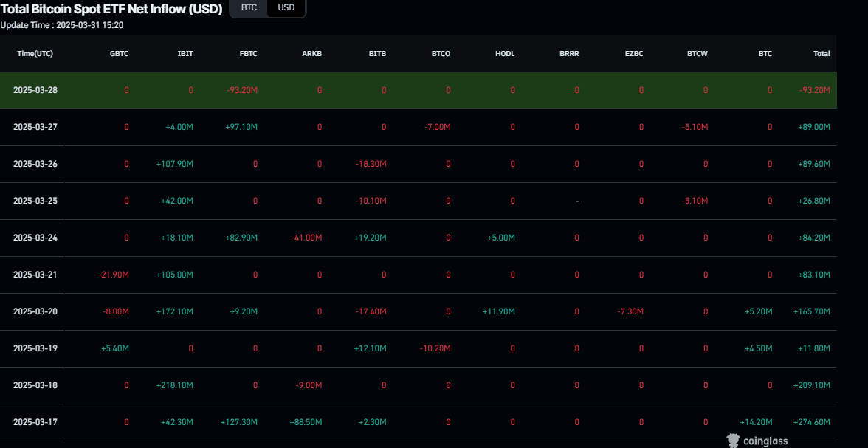Viewport: 868px width, 448px height.
Task: Click the BRRR dash cell on 2025-03-25
Action: (x=577, y=201)
